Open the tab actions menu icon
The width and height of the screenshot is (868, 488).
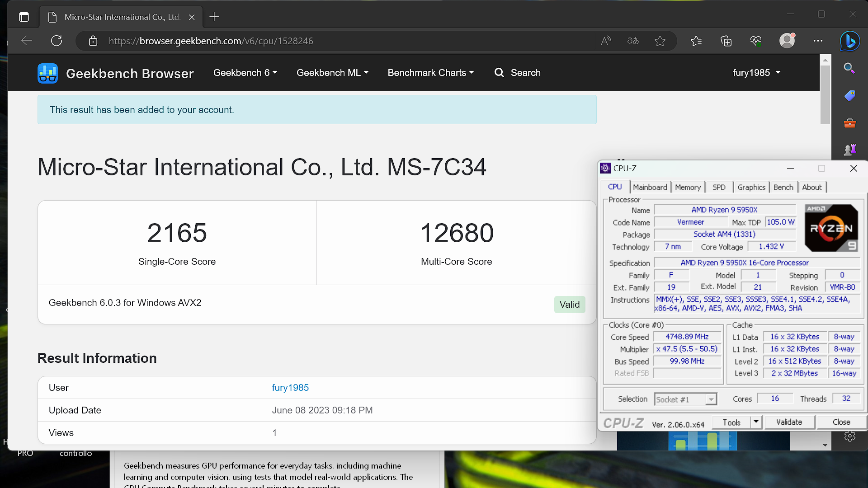pyautogui.click(x=24, y=17)
